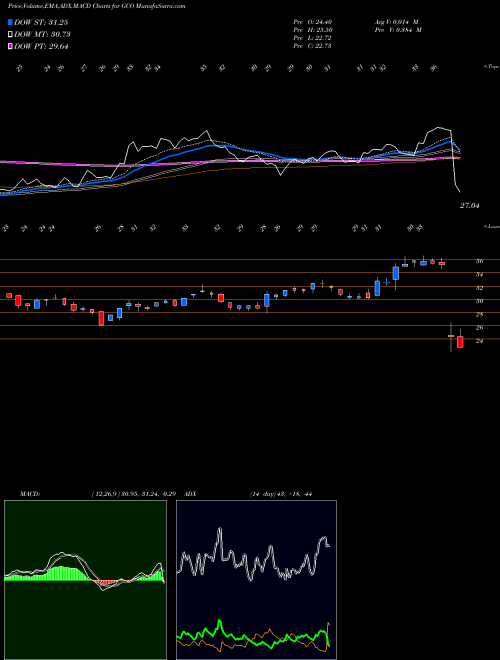Select the 'DOW ST: 31.23' legend text
This screenshot has height=660, width=500.
point(41,22)
